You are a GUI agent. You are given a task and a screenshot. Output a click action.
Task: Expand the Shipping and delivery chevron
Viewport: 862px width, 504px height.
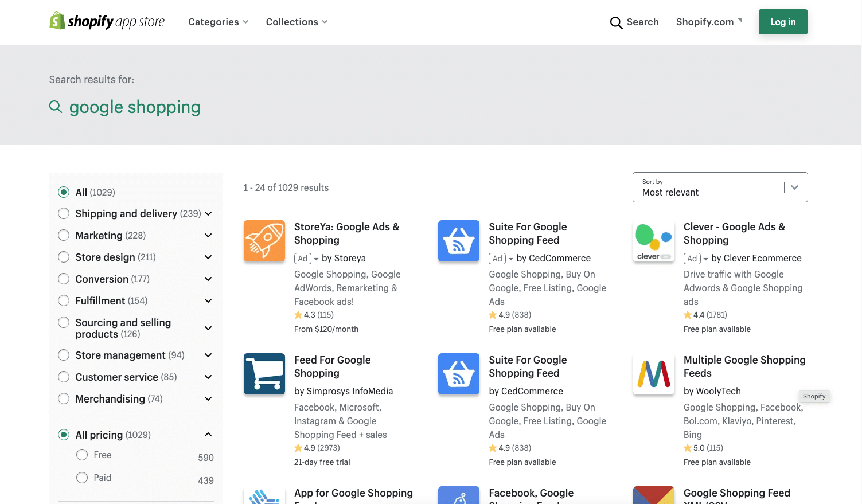click(x=208, y=213)
